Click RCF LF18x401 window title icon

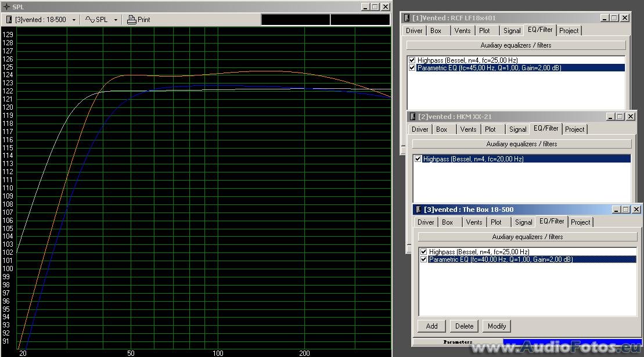tap(406, 17)
